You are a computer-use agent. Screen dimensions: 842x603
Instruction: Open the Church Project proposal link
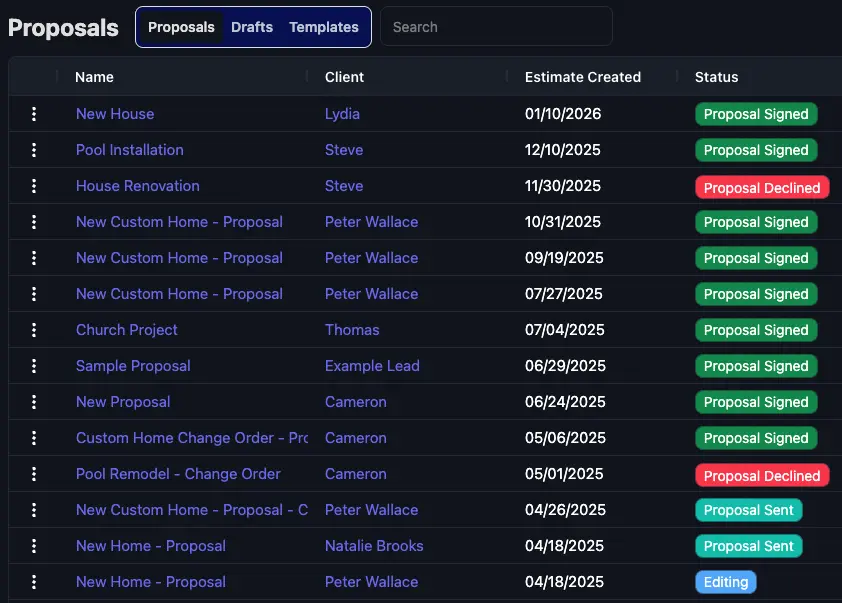click(127, 330)
